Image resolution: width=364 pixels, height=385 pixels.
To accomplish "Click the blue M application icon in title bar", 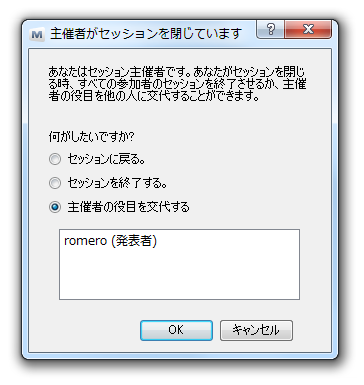I will click(37, 34).
